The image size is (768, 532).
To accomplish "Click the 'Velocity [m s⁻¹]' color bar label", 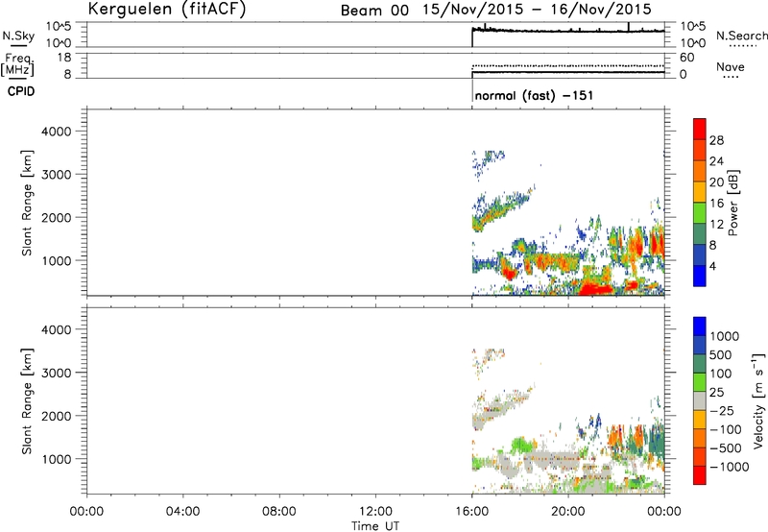I will pos(758,400).
